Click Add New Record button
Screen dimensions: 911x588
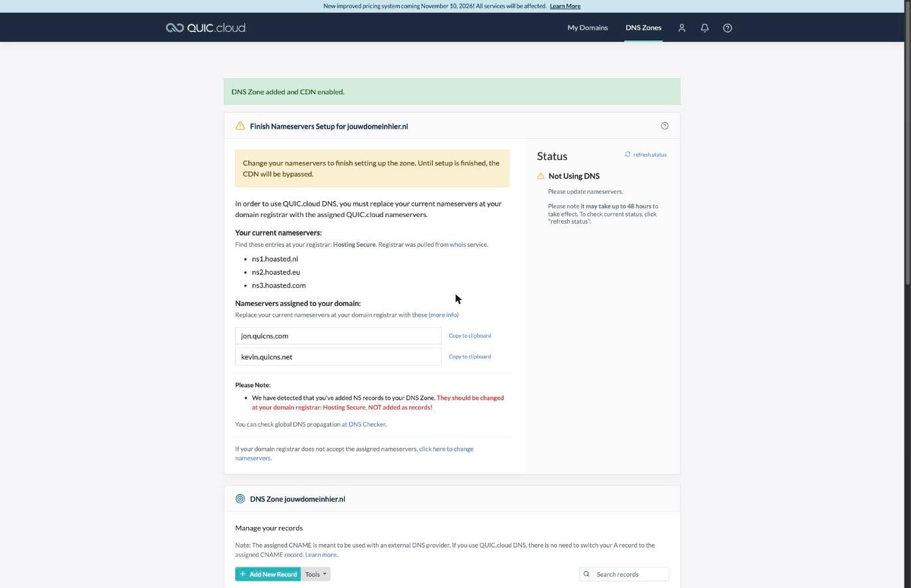[x=268, y=574]
